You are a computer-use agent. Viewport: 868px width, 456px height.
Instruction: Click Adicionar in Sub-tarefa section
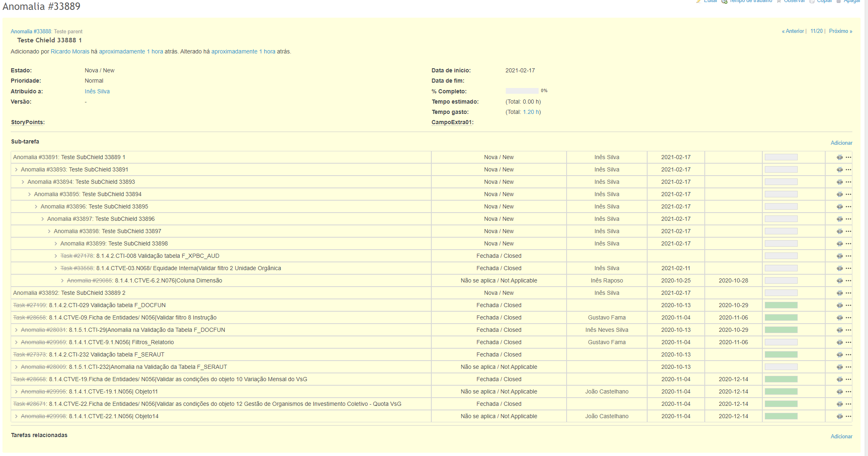841,143
